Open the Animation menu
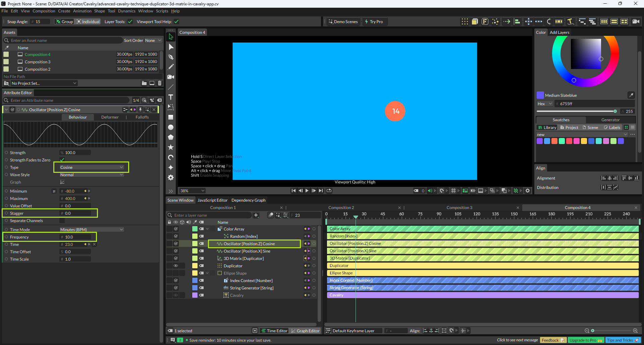Image resolution: width=644 pixels, height=345 pixels. tap(82, 11)
